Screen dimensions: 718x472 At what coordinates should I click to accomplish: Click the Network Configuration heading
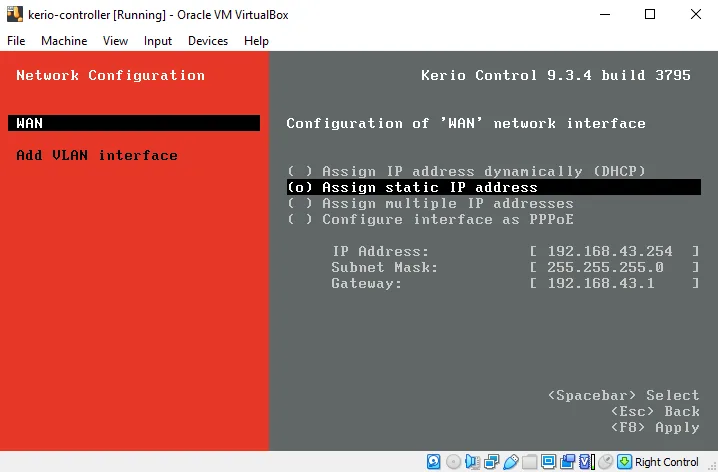tap(110, 75)
